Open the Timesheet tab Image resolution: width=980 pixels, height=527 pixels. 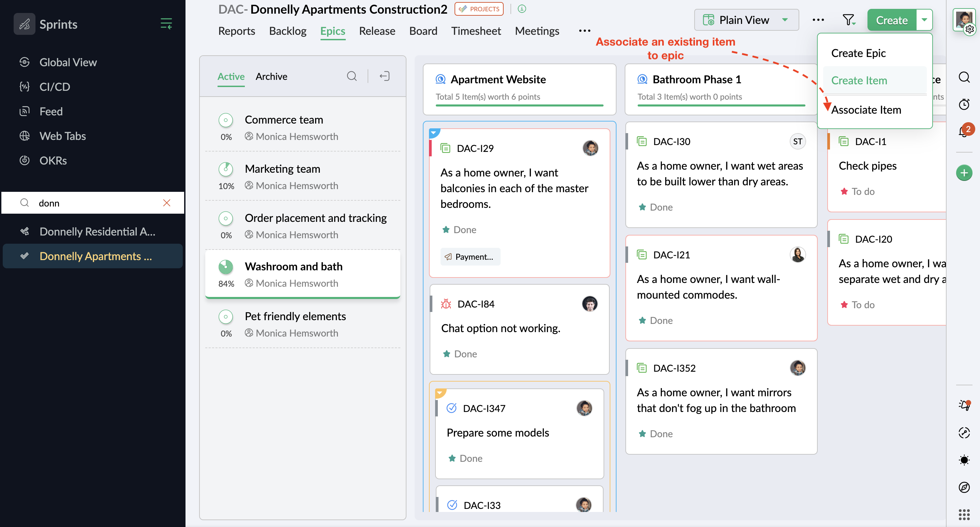pyautogui.click(x=476, y=31)
